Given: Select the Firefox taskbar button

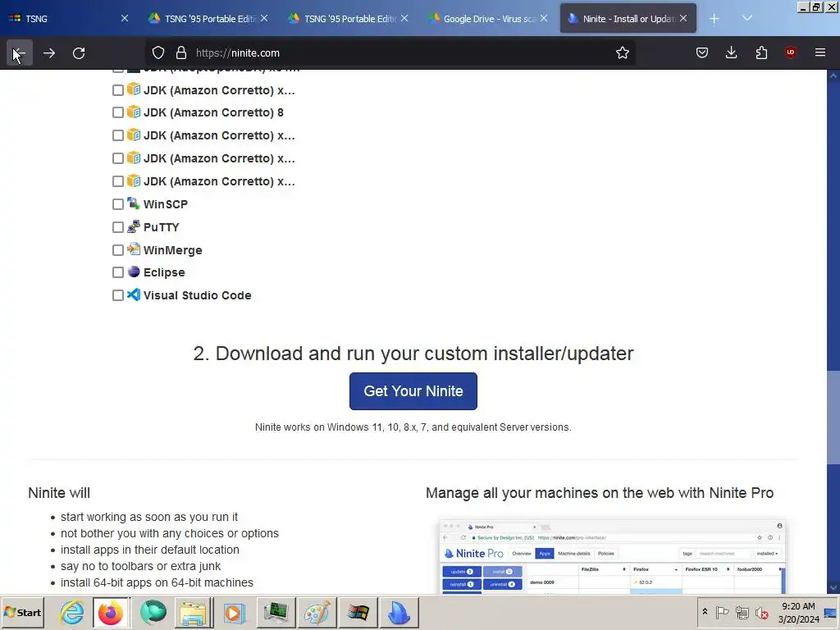Looking at the screenshot, I should pyautogui.click(x=111, y=612).
